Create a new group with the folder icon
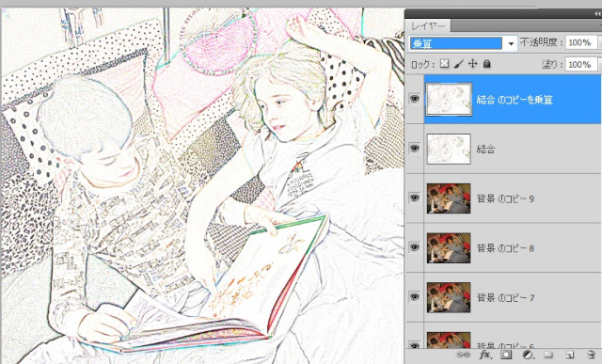The width and height of the screenshot is (602, 364). 548,355
